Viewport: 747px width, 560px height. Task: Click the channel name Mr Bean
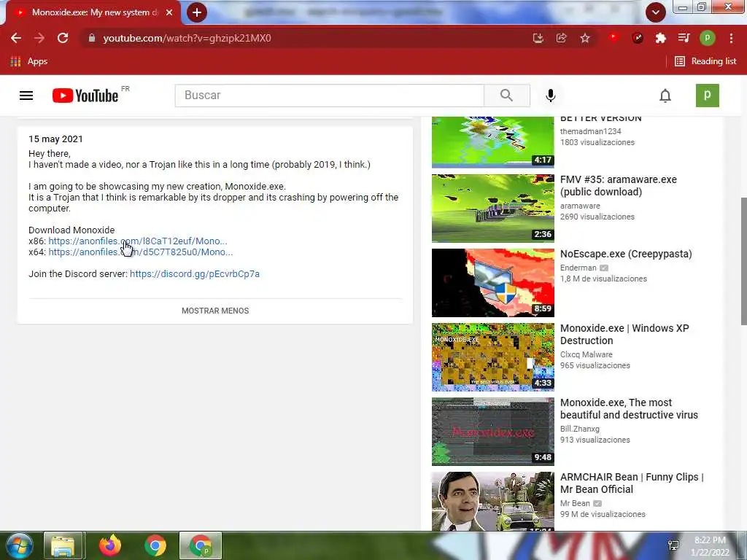coord(575,503)
